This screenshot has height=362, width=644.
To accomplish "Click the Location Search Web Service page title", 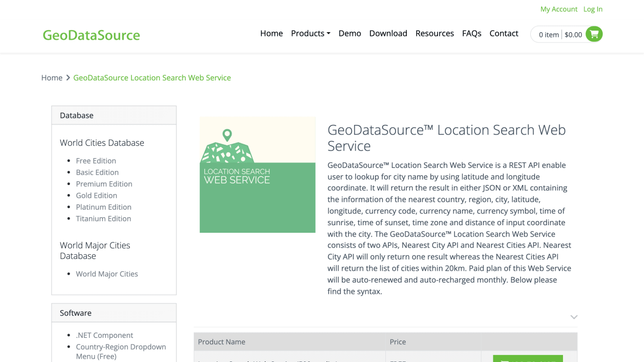I will click(447, 138).
